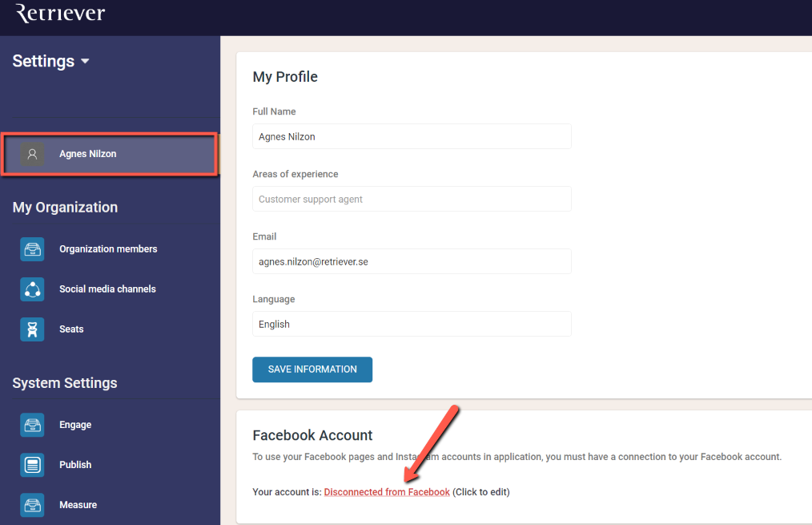This screenshot has width=812, height=525.
Task: Click the Disconnected from Facebook link
Action: (x=387, y=492)
